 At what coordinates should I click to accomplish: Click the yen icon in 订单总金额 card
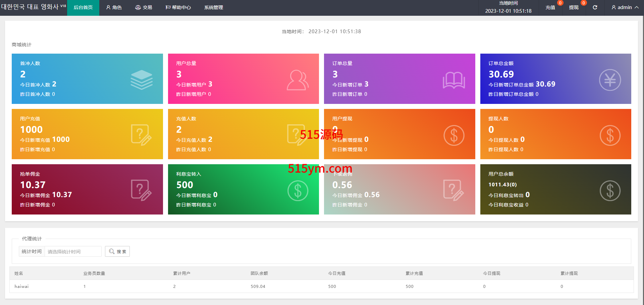pyautogui.click(x=610, y=80)
